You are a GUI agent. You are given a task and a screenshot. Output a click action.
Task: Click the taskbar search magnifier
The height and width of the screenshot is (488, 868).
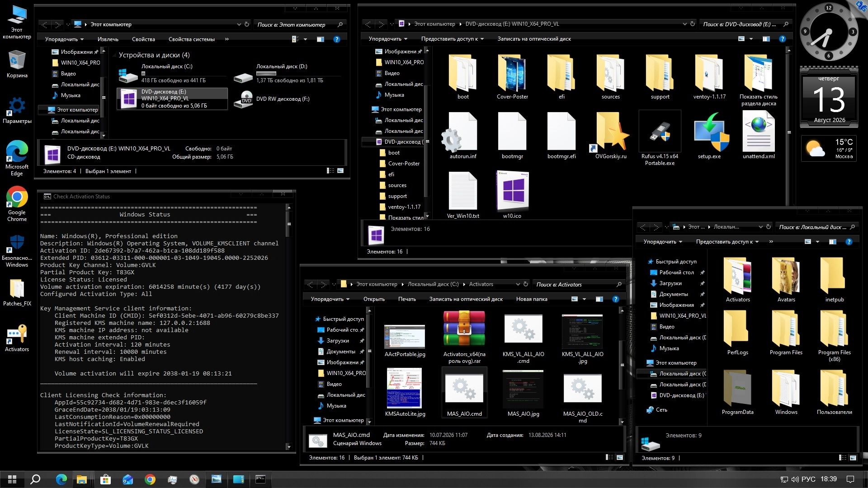tap(35, 479)
